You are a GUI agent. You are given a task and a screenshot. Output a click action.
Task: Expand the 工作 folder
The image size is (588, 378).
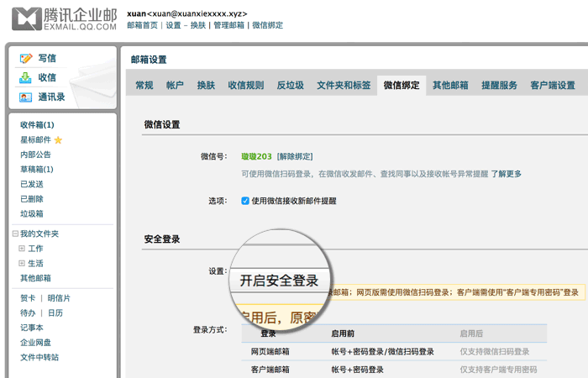(22, 249)
